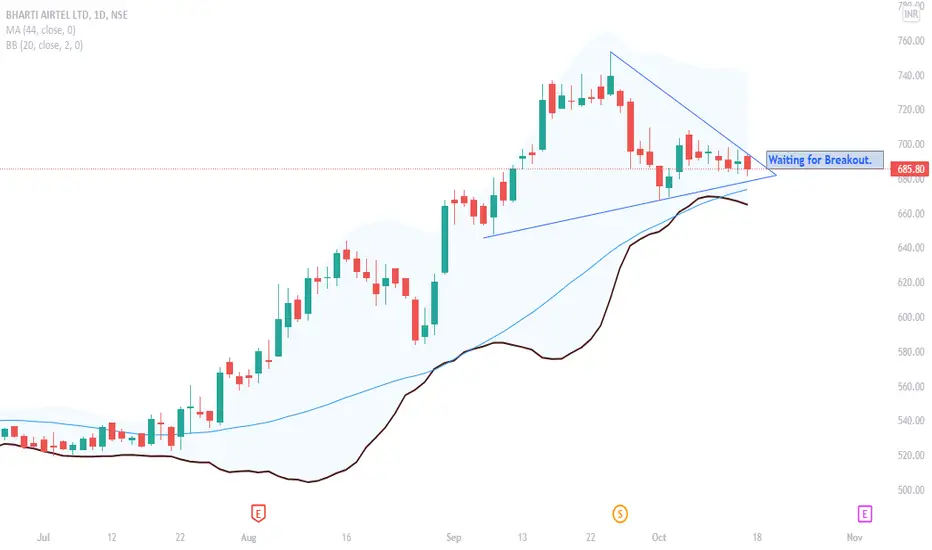The image size is (932, 550).
Task: Click the orange S split marker
Action: click(x=620, y=514)
